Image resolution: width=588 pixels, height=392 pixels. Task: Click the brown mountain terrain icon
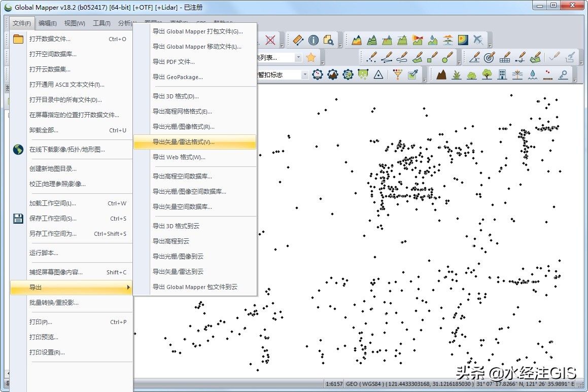pos(441,75)
